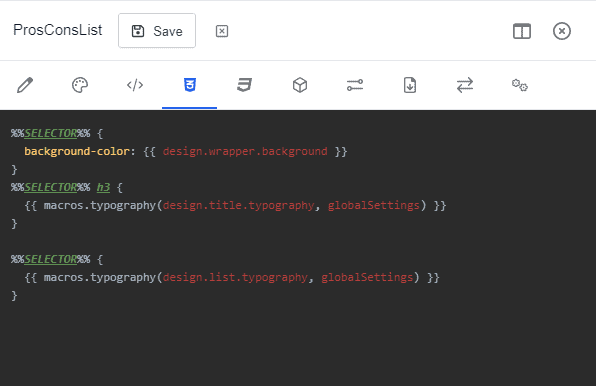Viewport: 596px width, 386px height.
Task: Click the ProsConsList title text
Action: 58,30
